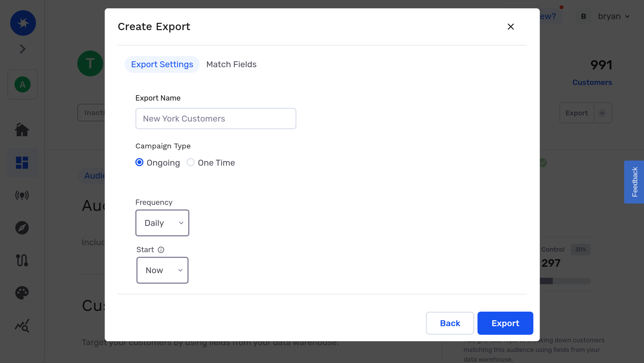Expand the sidebar with the chevron arrow

23,49
